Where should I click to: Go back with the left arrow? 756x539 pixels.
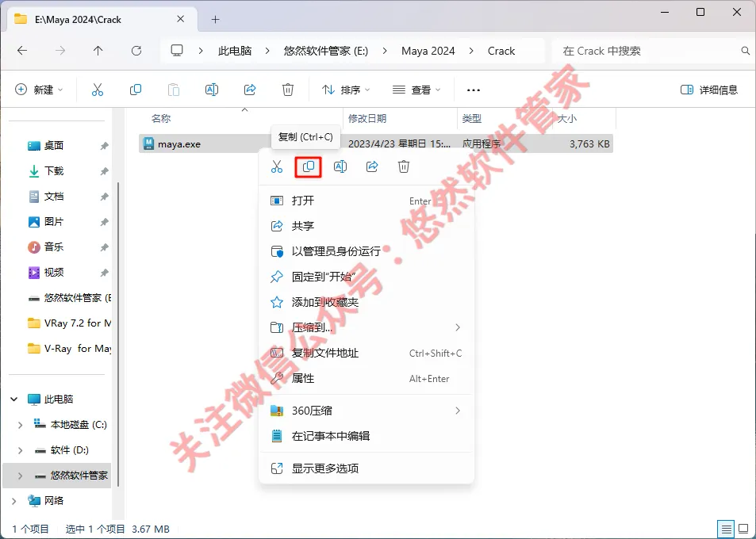pos(22,51)
